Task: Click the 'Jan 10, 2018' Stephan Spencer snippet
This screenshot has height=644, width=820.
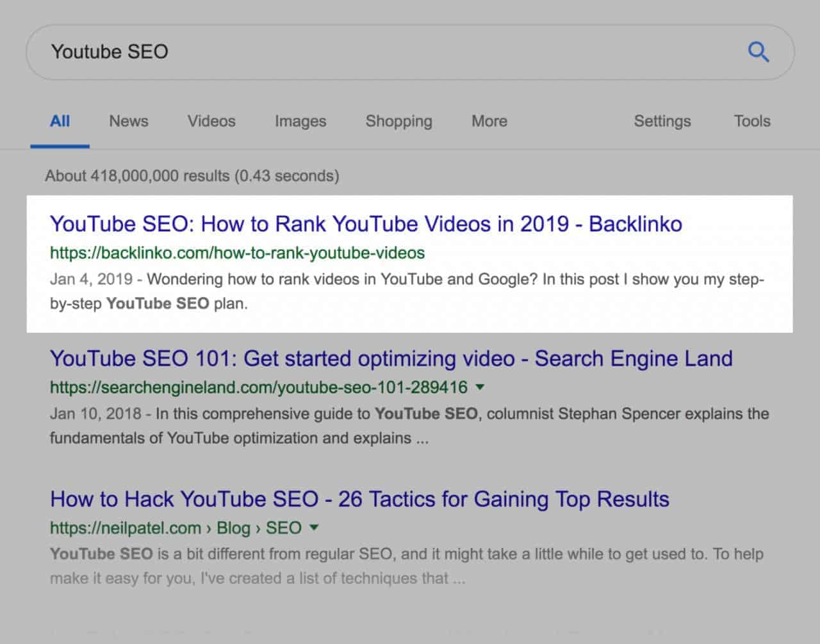Action: [409, 426]
